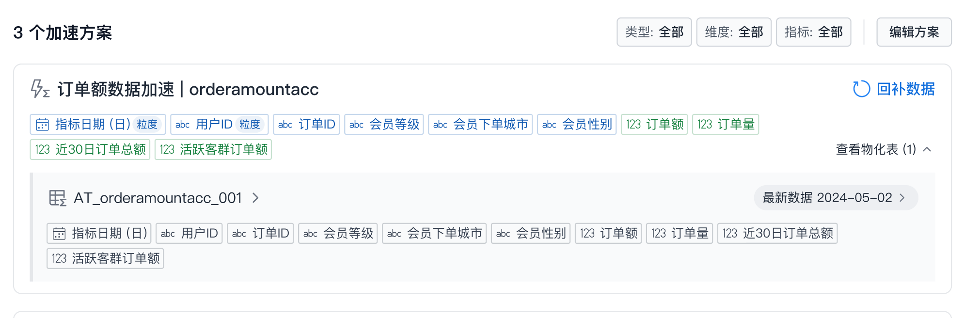The width and height of the screenshot is (980, 318).
Task: Open 最新数据 2024-05-02 details pill
Action: point(835,198)
